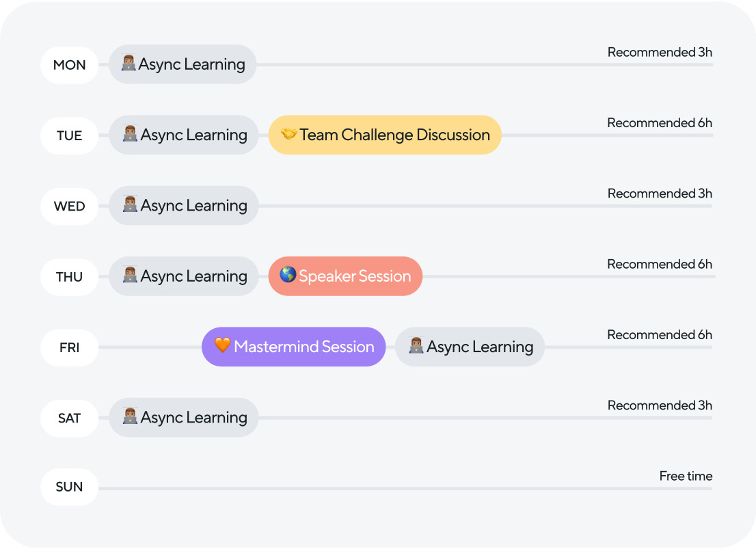
Task: Select the THU day label
Action: tap(70, 277)
